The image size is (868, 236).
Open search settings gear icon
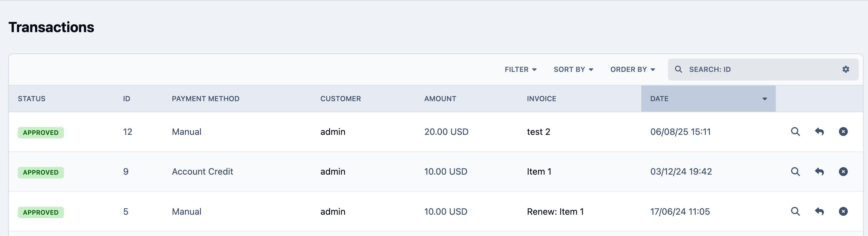(845, 69)
